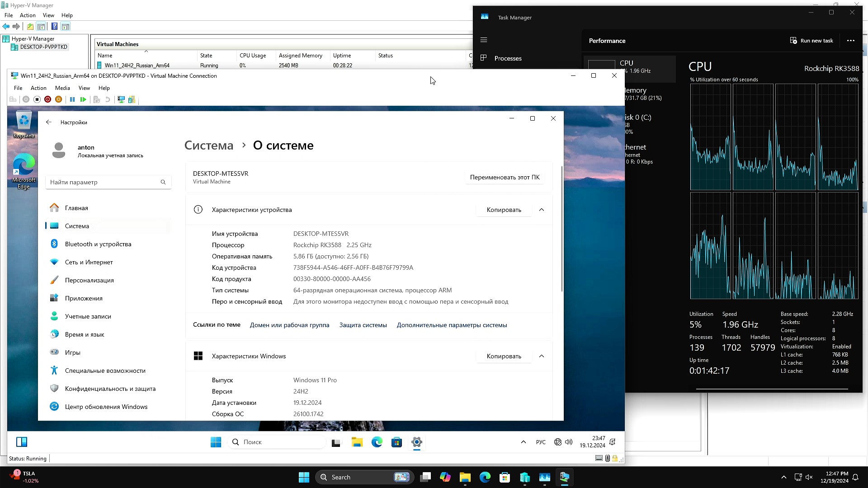Click the Settings page vertical scrollbar
Screen dimensions: 868x488
562,228
